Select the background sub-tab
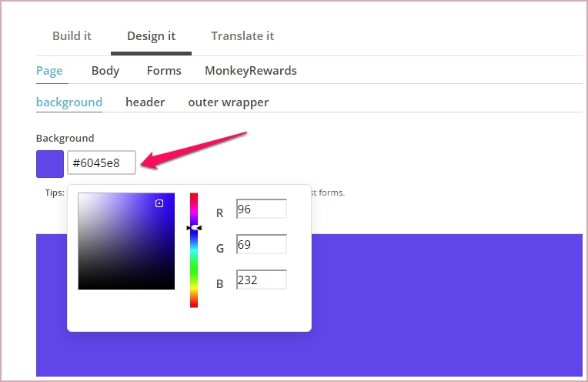588x382 pixels. (x=69, y=102)
